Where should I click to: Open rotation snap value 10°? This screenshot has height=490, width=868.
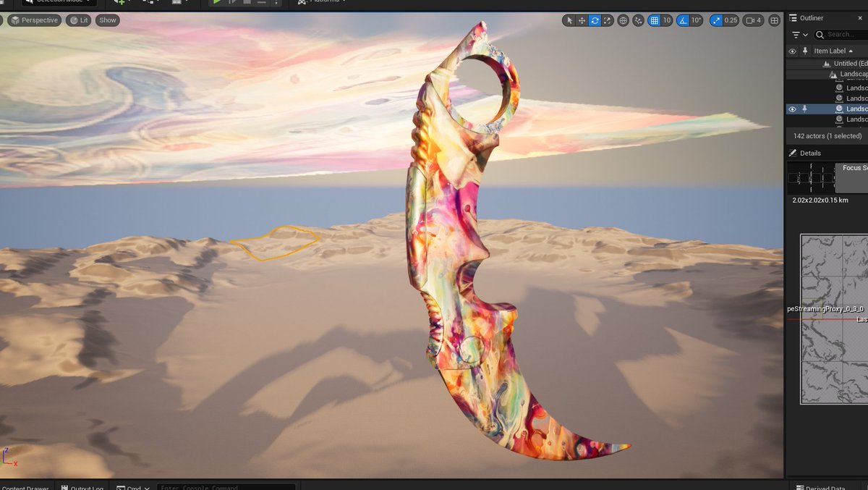[x=696, y=20]
